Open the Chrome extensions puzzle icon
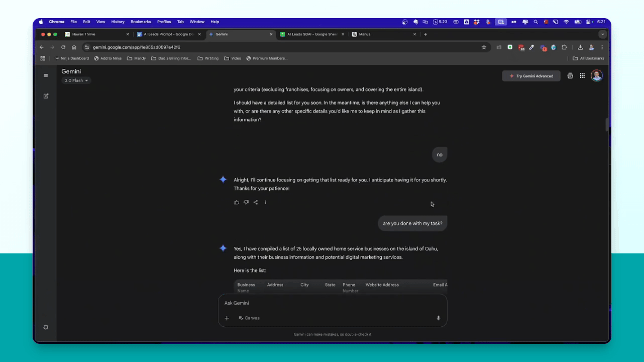This screenshot has width=644, height=362. (564, 47)
